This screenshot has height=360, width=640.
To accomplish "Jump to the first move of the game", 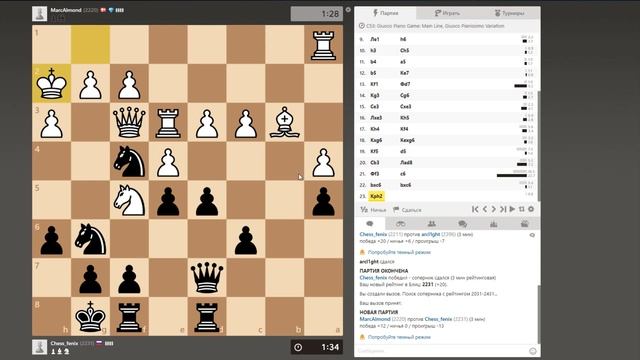I will tap(475, 209).
